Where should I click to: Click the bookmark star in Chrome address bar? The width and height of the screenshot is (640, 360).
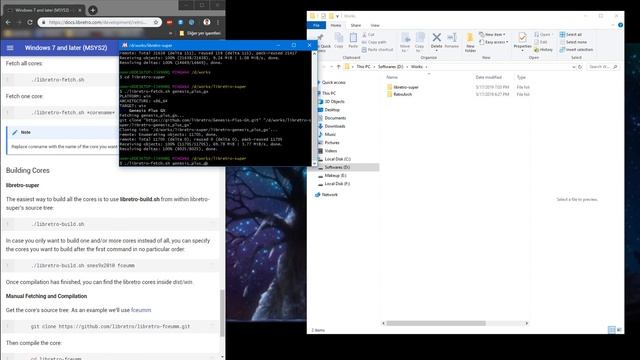click(156, 22)
